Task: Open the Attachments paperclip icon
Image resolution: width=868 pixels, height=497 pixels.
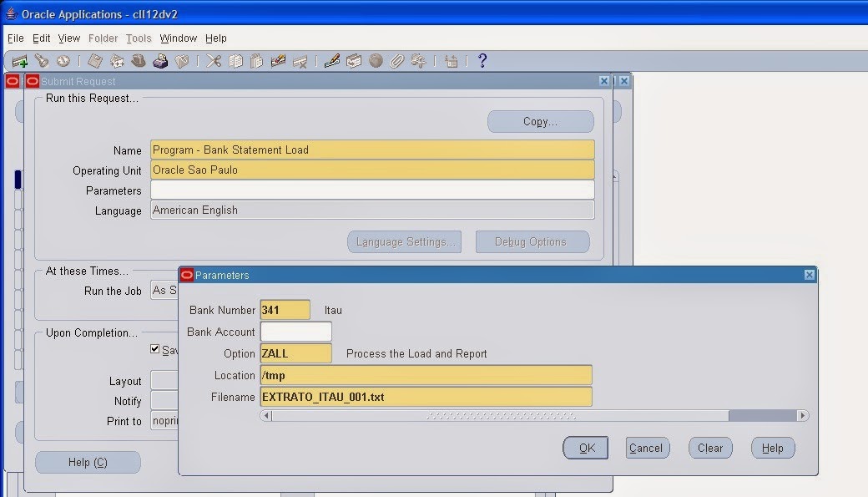Action: 397,60
